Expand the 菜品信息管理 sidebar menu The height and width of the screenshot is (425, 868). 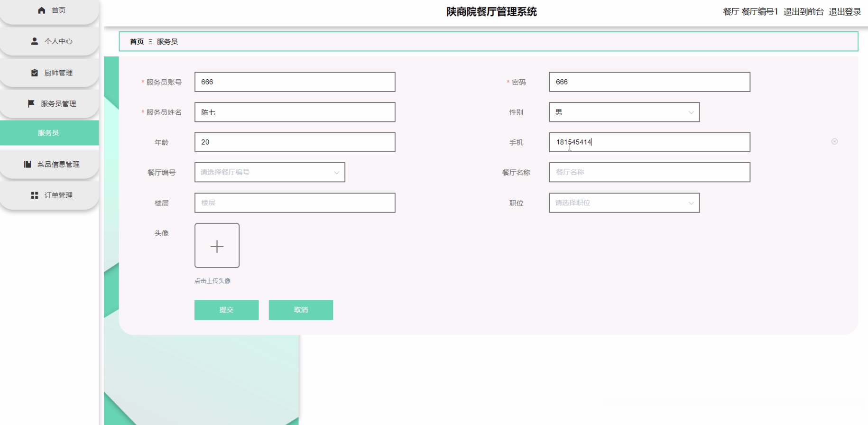point(49,164)
